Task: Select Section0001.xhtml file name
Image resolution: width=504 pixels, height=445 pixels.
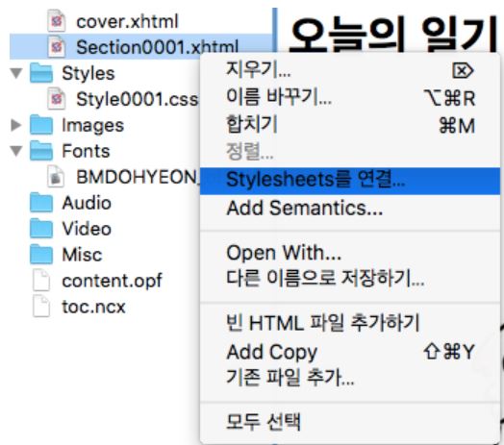Action: click(x=157, y=47)
